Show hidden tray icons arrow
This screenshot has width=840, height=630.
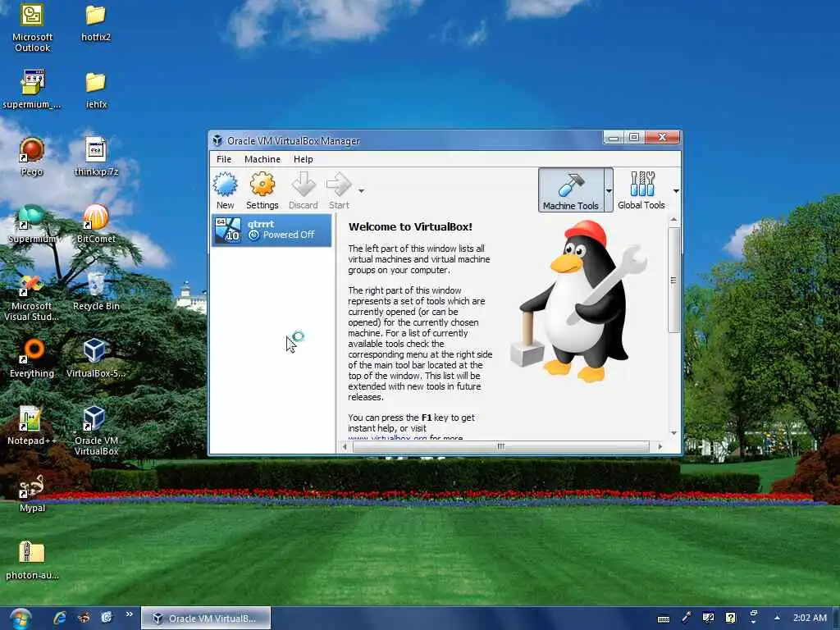click(x=778, y=619)
